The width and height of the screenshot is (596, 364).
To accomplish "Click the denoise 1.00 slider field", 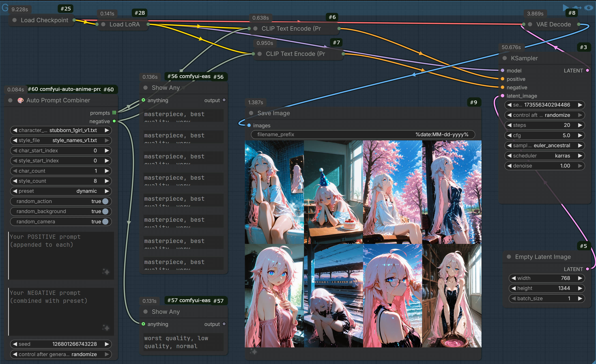I will tap(544, 166).
